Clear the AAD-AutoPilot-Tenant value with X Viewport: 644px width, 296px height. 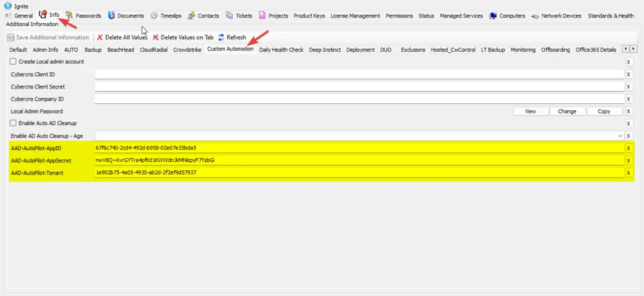(x=629, y=173)
